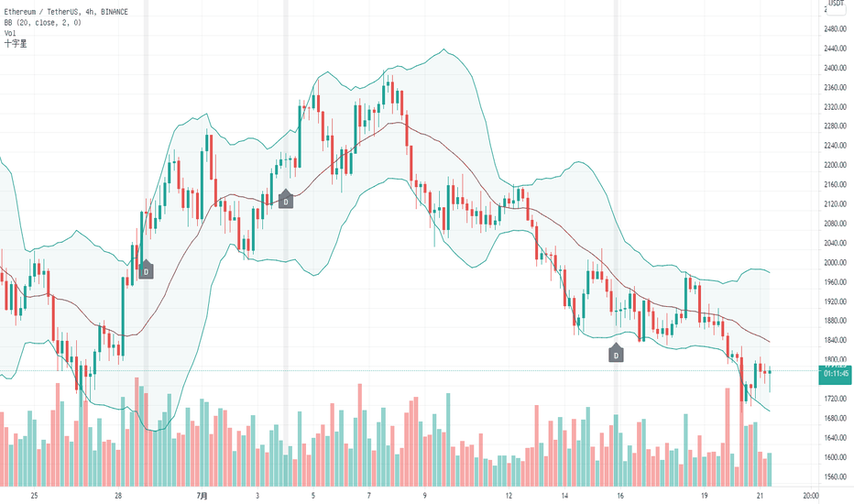Select the 7月 month label on time axis

click(203, 496)
